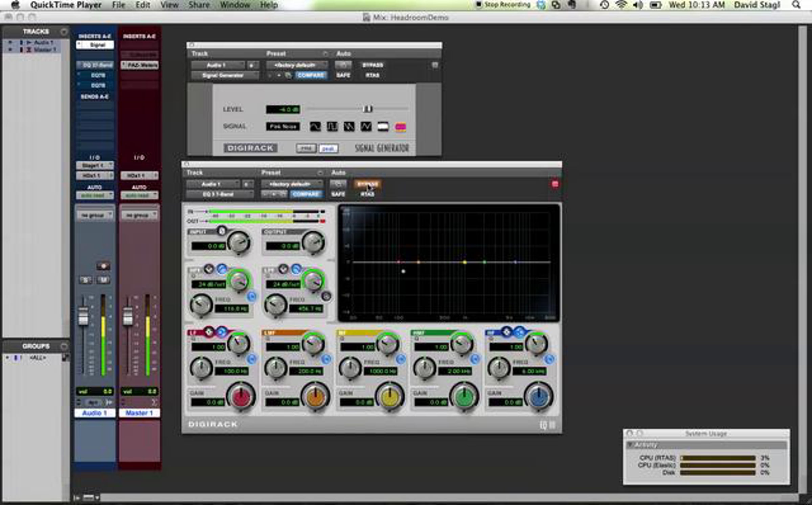This screenshot has width=812, height=505.
Task: Click the red target button in EQ window
Action: [x=555, y=184]
